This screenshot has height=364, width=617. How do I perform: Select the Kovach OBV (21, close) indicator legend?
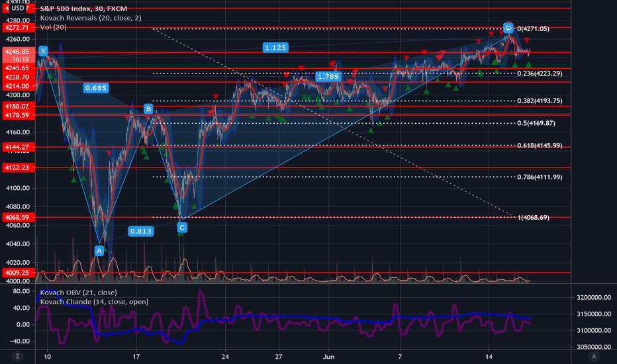(78, 293)
